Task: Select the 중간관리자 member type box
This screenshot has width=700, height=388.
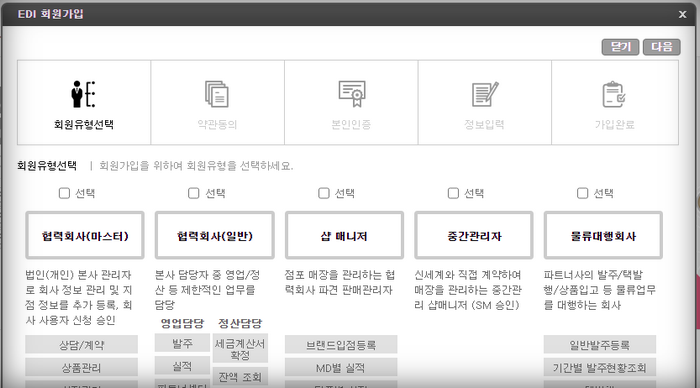Action: pyautogui.click(x=474, y=235)
